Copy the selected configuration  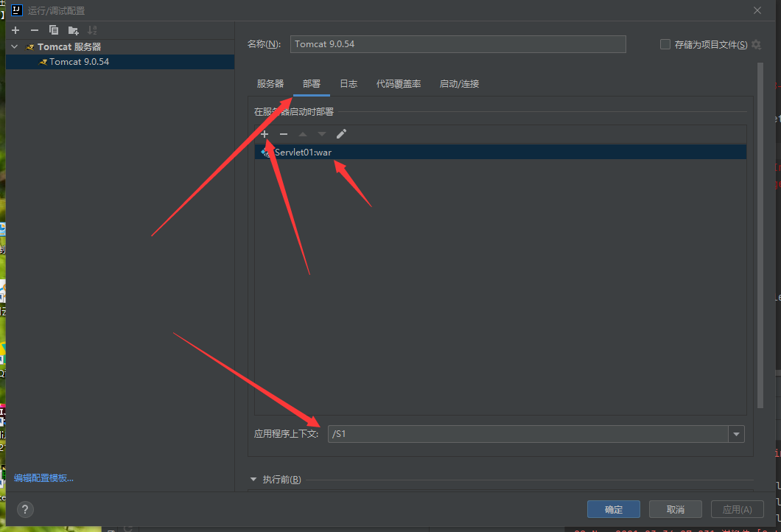point(54,30)
